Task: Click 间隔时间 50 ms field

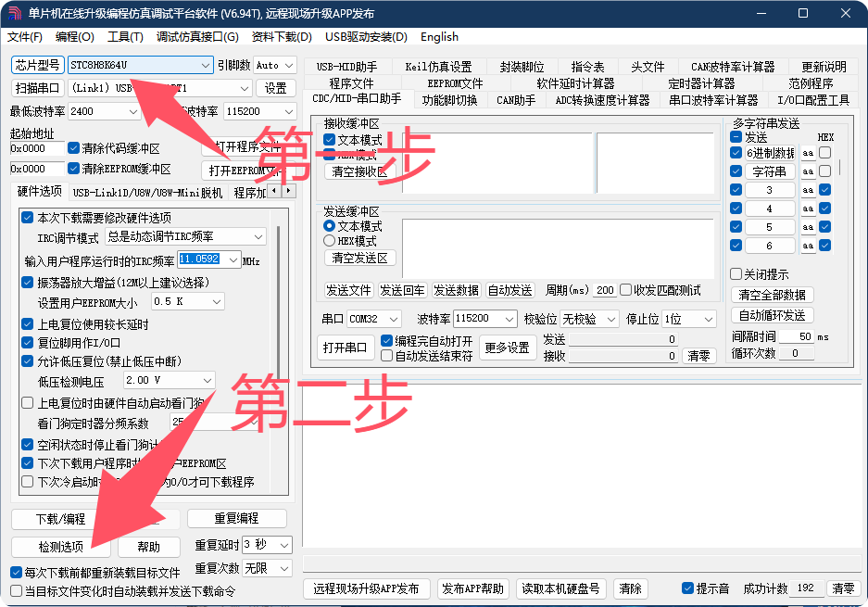Action: point(797,336)
